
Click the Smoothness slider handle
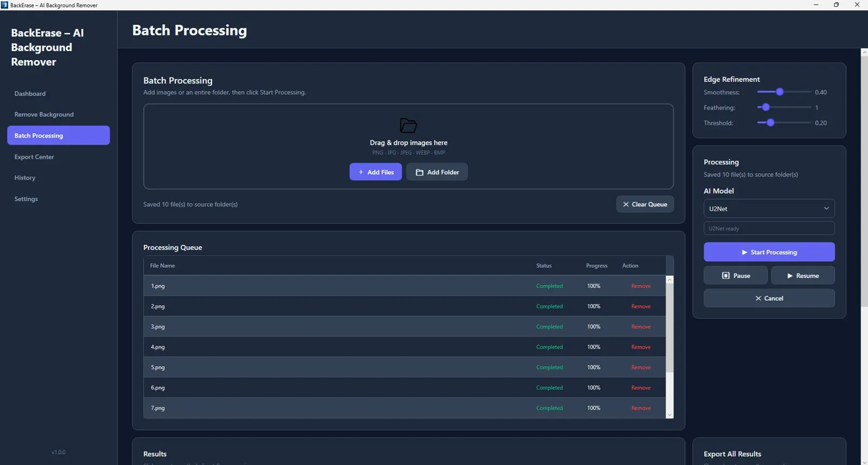coord(780,92)
